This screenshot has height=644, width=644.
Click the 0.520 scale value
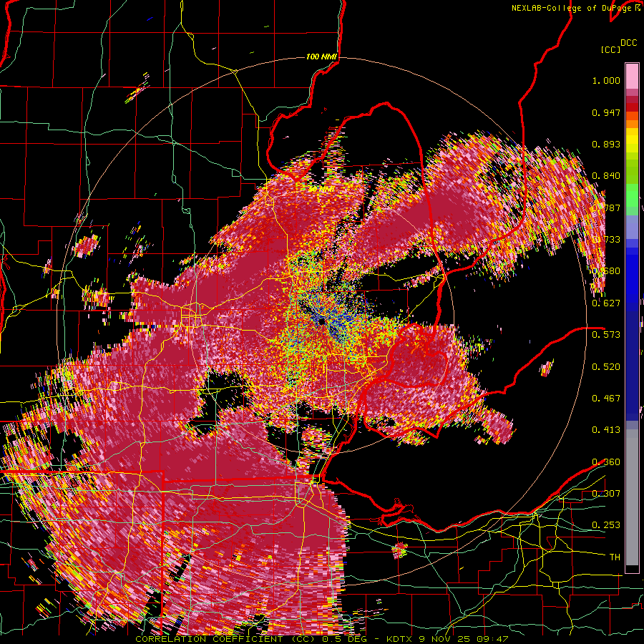pyautogui.click(x=606, y=366)
